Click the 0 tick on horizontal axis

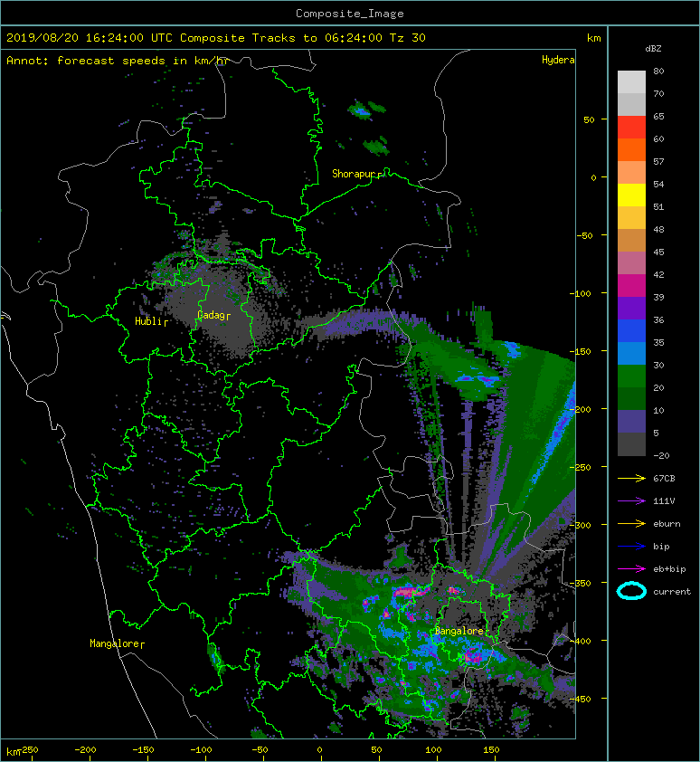[x=319, y=750]
